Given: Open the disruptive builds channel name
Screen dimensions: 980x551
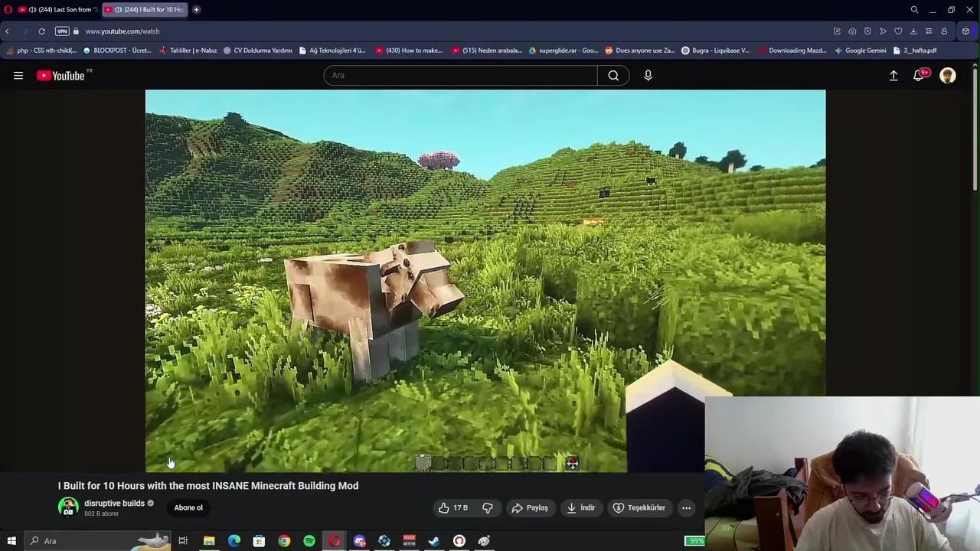Looking at the screenshot, I should click(x=114, y=503).
